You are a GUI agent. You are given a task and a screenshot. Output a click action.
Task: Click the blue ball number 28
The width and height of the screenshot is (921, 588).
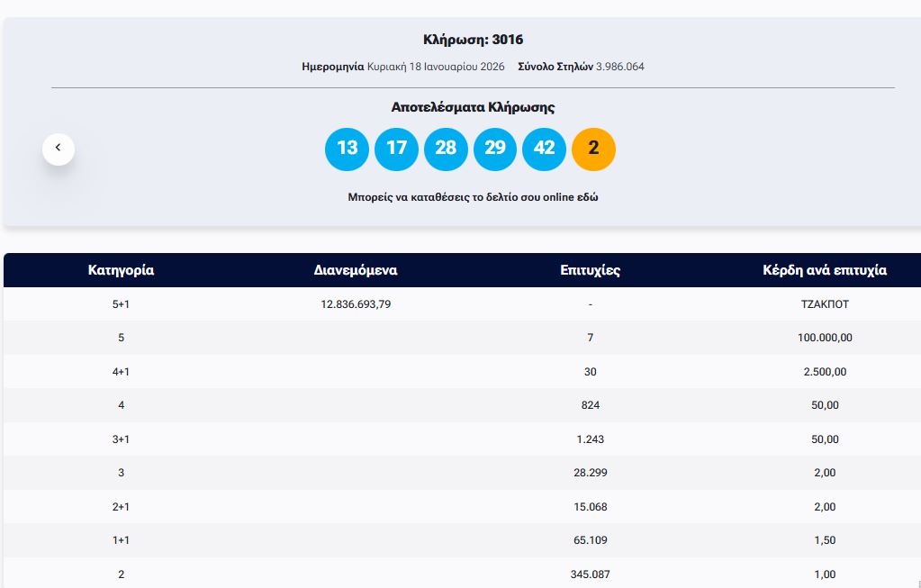(446, 149)
